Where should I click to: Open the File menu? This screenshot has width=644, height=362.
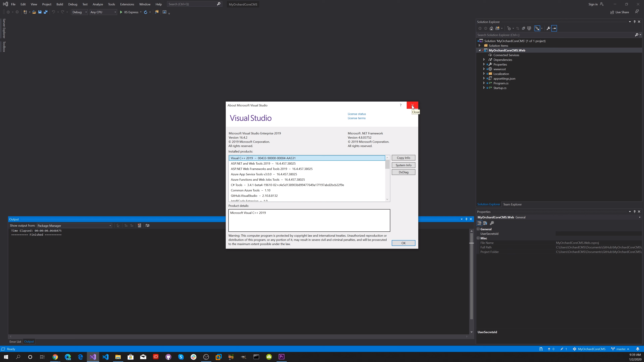point(13,4)
